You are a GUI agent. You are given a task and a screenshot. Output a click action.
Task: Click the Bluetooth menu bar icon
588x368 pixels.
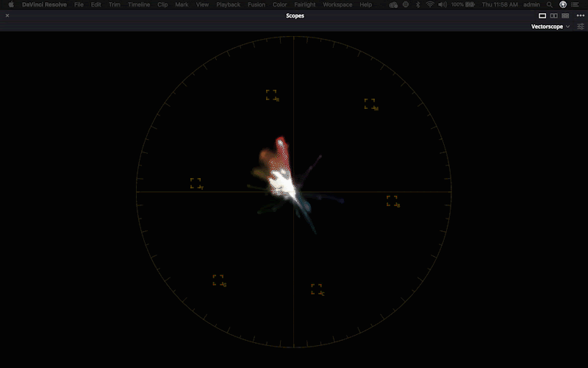tap(417, 4)
